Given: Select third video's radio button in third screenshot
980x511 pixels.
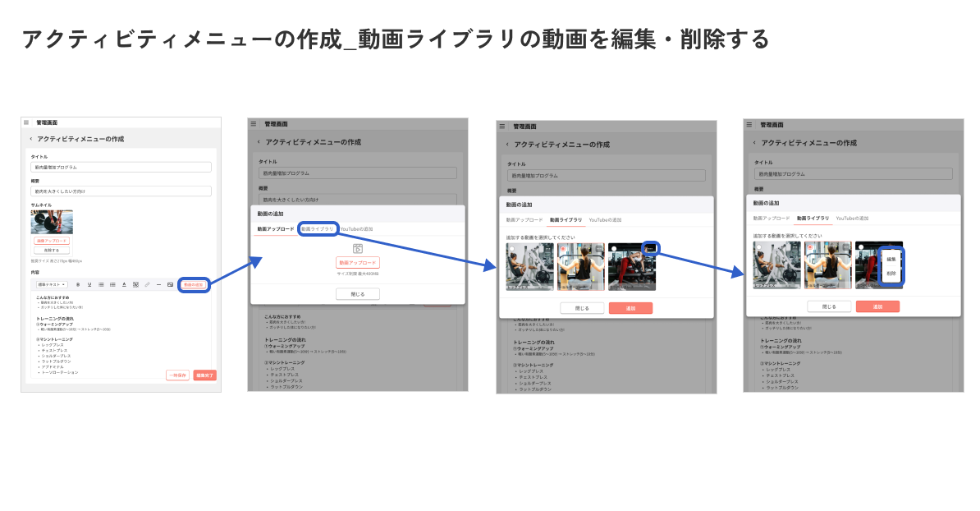Looking at the screenshot, I should coord(613,247).
